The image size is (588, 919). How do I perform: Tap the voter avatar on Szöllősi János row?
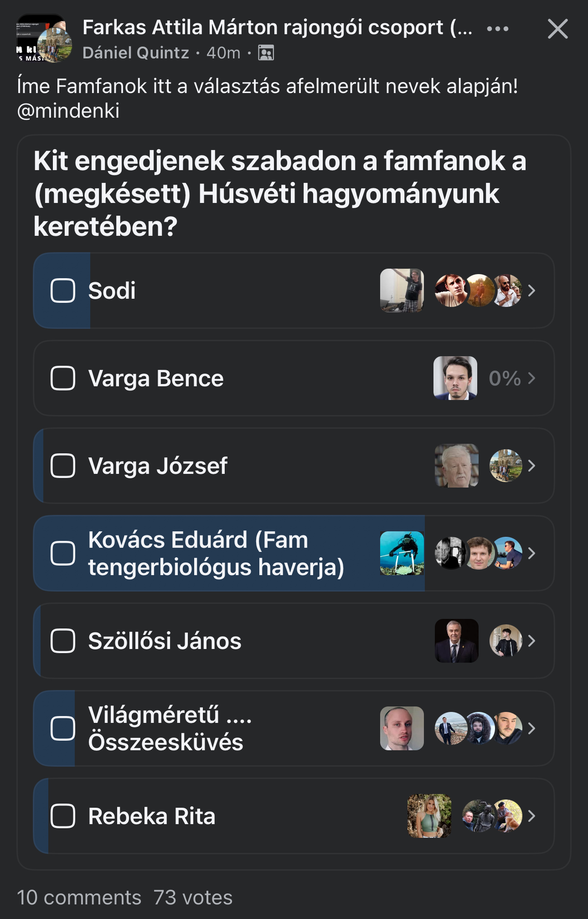click(505, 641)
